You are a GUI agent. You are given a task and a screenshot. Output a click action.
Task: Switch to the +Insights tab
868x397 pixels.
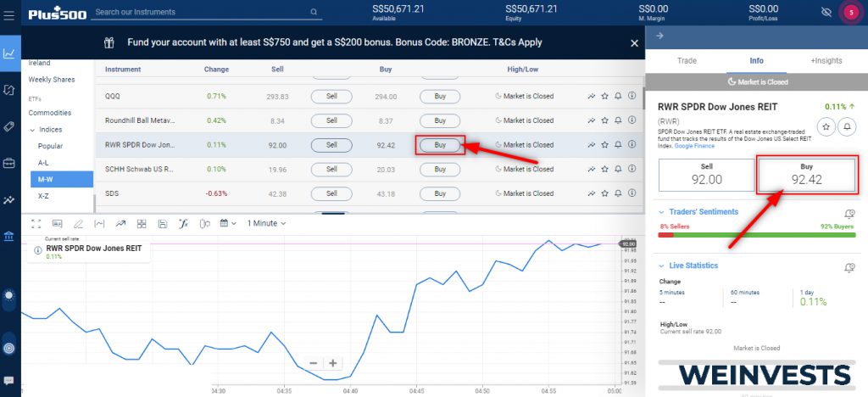coord(826,61)
